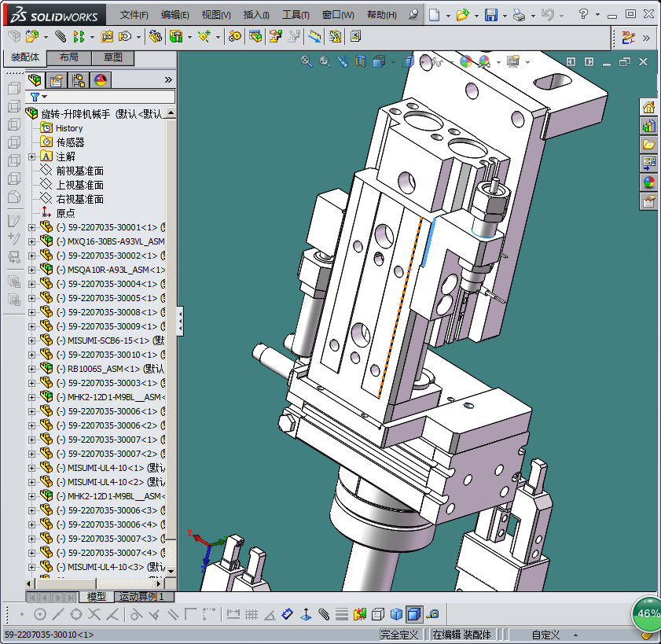Image resolution: width=661 pixels, height=644 pixels.
Task: Expand the 注解 annotations folder
Action: point(32,156)
